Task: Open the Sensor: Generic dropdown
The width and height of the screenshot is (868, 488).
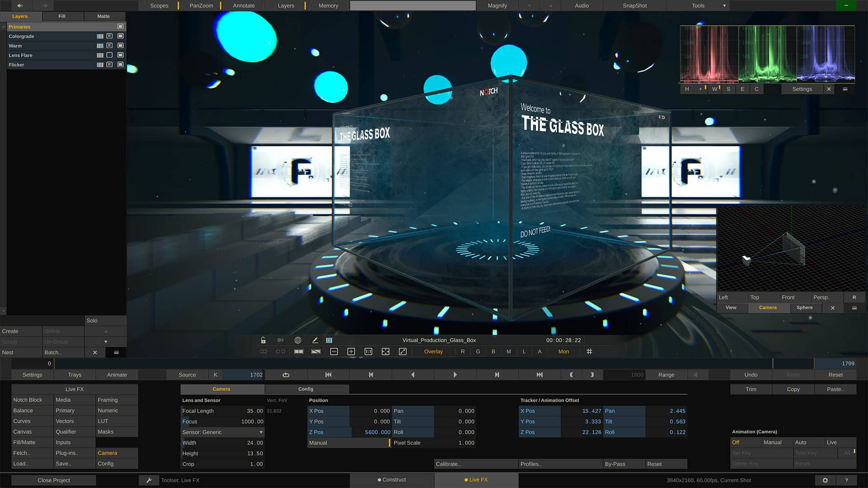Action: 222,432
